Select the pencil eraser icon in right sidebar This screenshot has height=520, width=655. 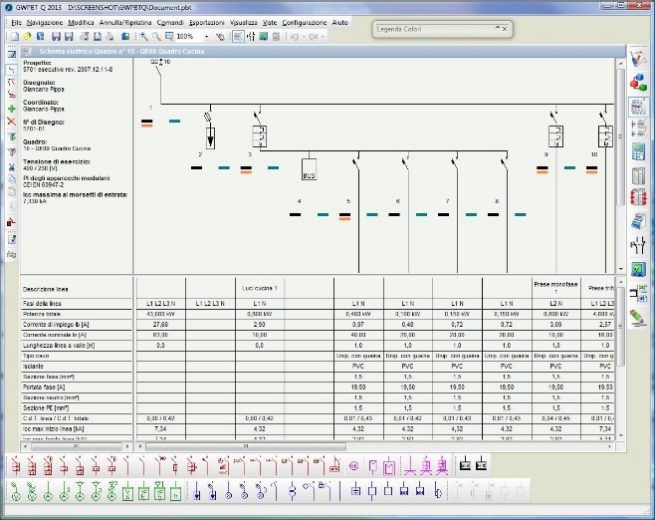[x=637, y=317]
